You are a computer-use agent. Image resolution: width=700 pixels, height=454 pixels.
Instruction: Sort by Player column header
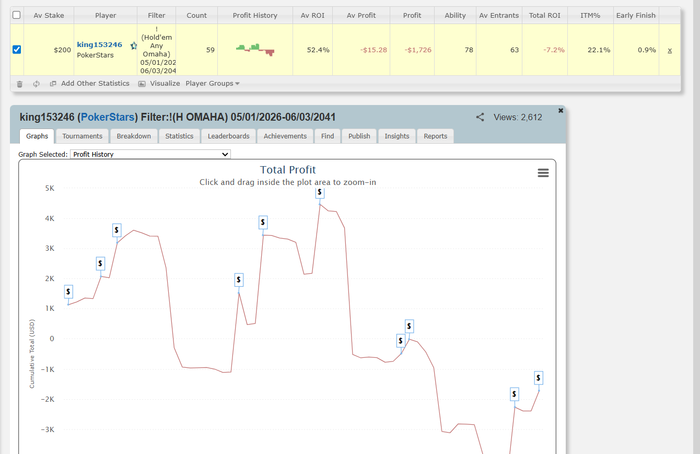pyautogui.click(x=105, y=15)
